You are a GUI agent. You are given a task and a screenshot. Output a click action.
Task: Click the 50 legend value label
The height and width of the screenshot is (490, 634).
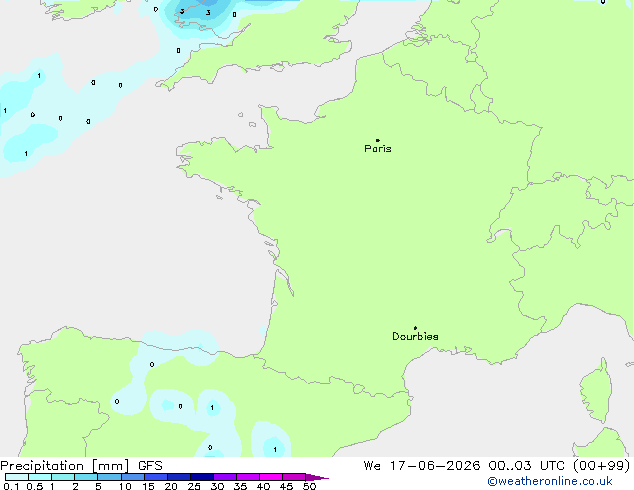(x=309, y=486)
